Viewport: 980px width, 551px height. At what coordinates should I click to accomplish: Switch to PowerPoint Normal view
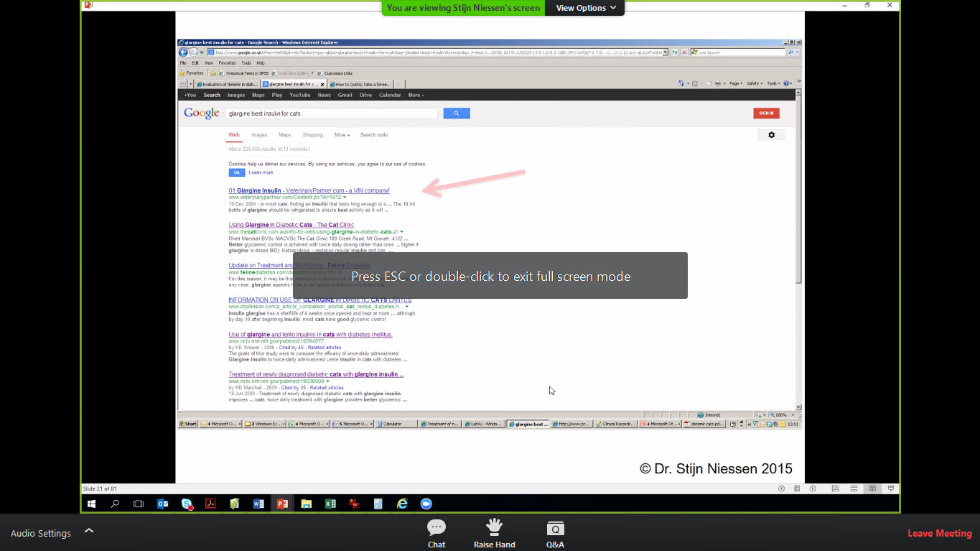(835, 489)
